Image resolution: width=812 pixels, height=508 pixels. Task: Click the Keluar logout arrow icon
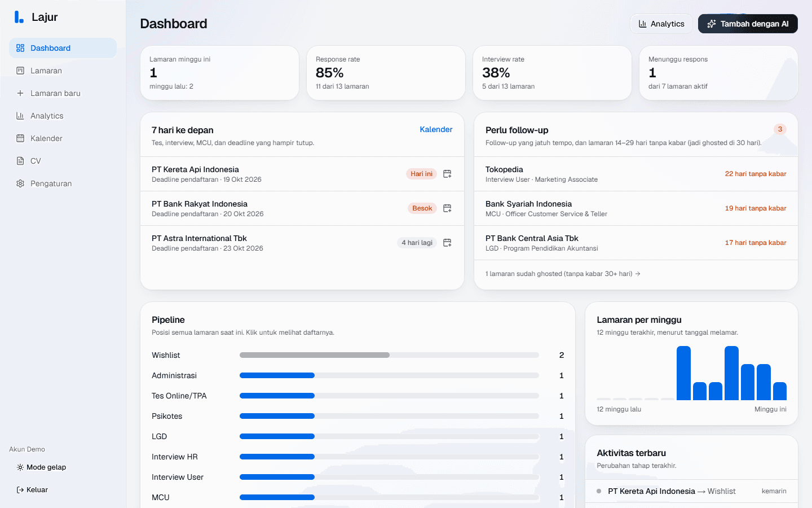click(20, 490)
